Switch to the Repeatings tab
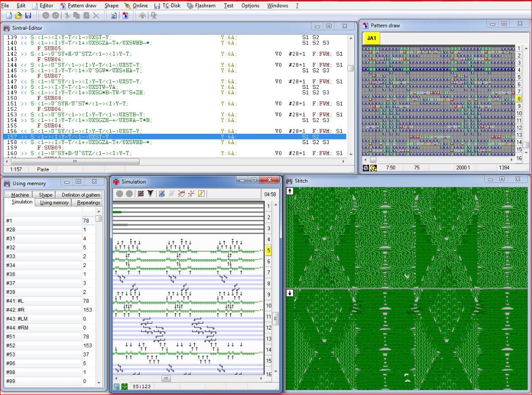532x395 pixels. pyautogui.click(x=88, y=202)
